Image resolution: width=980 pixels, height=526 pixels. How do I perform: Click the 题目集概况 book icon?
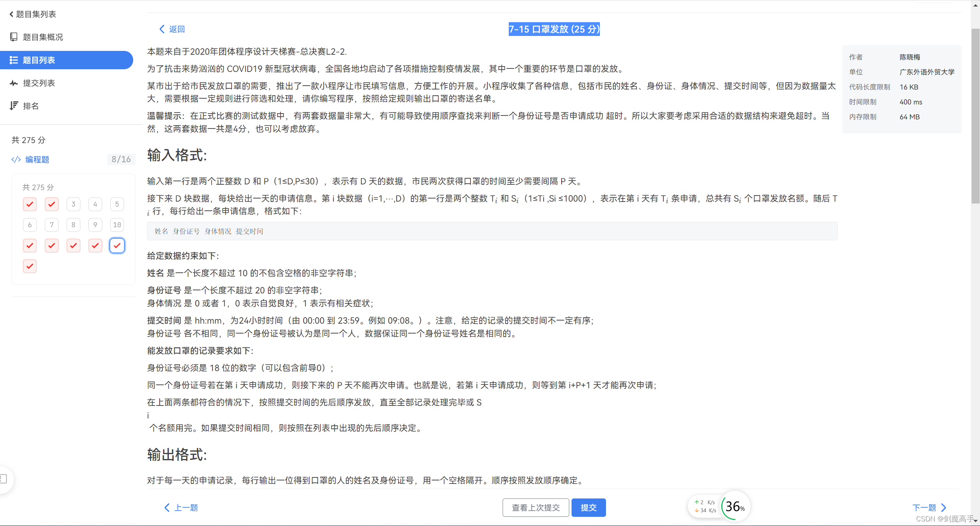(x=14, y=37)
